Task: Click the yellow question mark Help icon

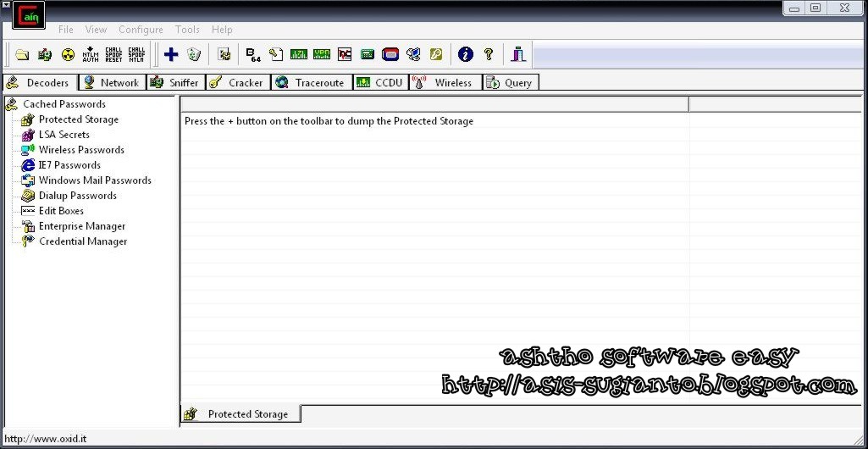Action: click(489, 54)
